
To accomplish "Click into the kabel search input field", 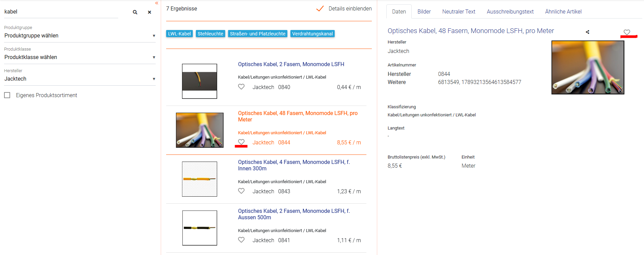I will tap(61, 12).
